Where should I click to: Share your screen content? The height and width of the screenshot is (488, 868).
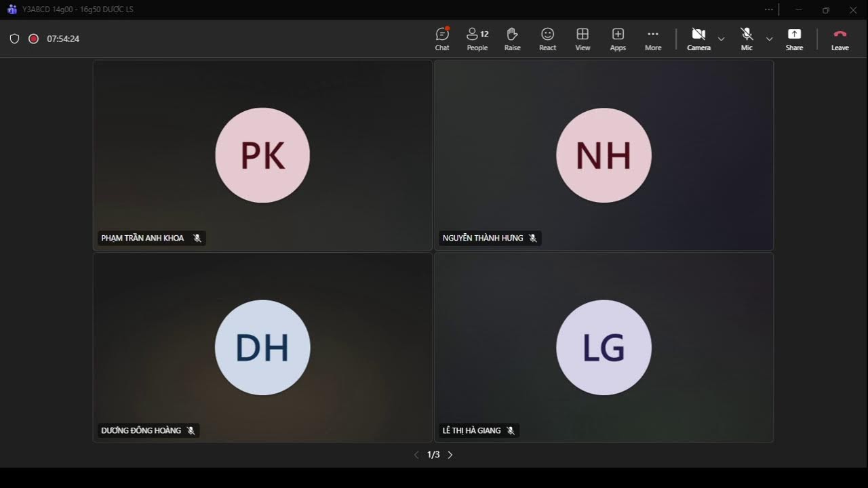794,39
